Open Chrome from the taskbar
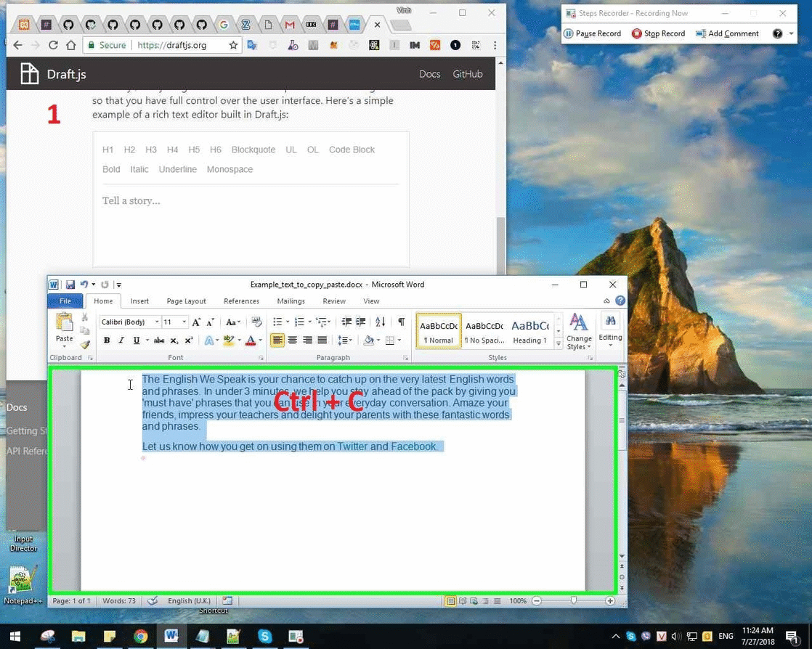 coord(140,635)
